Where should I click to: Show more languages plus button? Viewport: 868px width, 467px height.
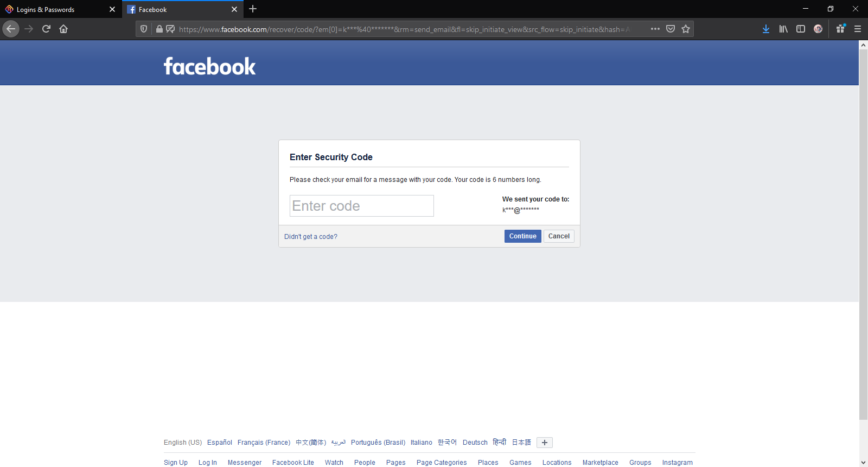click(545, 443)
